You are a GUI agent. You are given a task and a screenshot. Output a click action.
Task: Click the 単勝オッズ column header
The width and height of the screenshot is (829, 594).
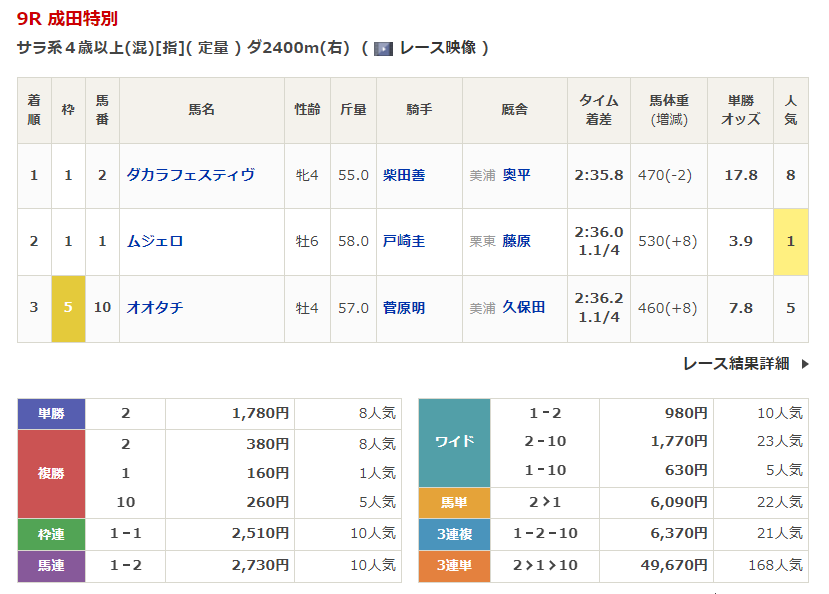[x=740, y=110]
